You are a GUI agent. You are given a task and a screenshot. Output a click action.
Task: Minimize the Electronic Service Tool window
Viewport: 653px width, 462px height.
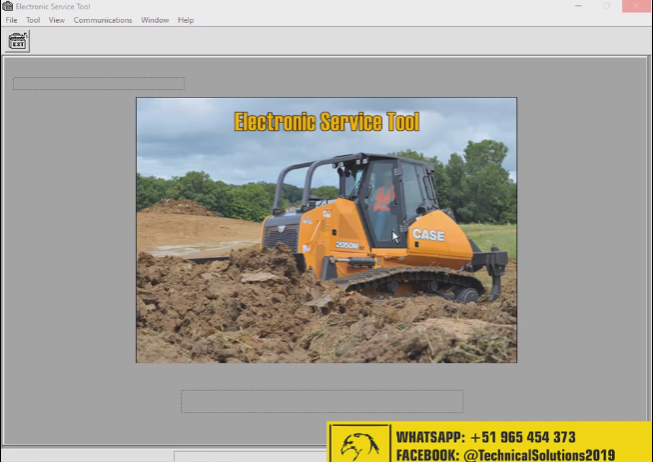coord(577,6)
